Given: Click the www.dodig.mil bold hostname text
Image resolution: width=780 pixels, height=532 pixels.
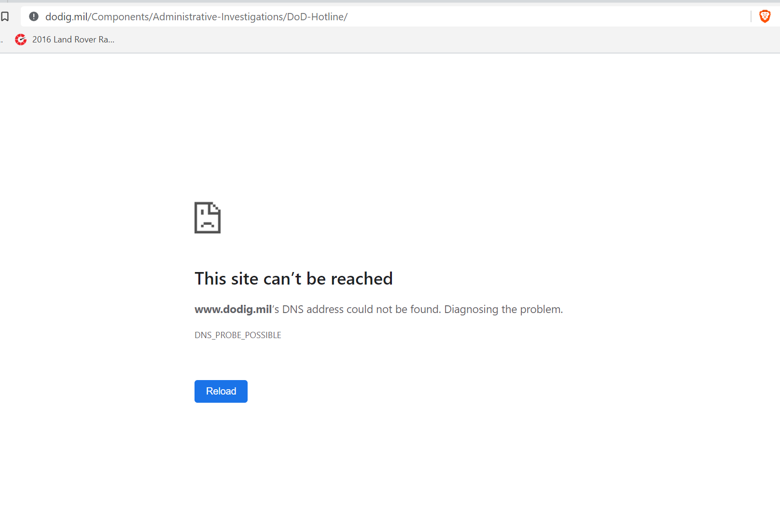Looking at the screenshot, I should (x=233, y=310).
